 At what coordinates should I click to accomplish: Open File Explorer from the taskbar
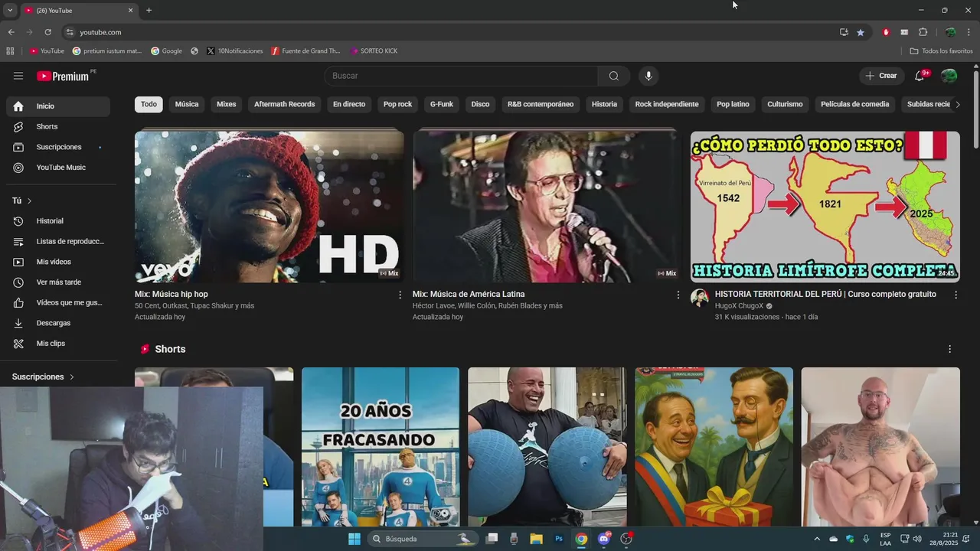tap(536, 539)
